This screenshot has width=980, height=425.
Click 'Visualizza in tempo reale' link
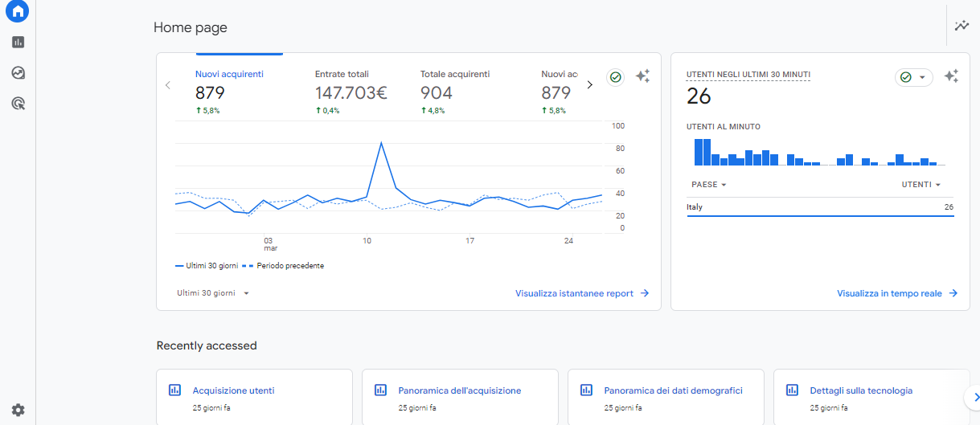(896, 293)
